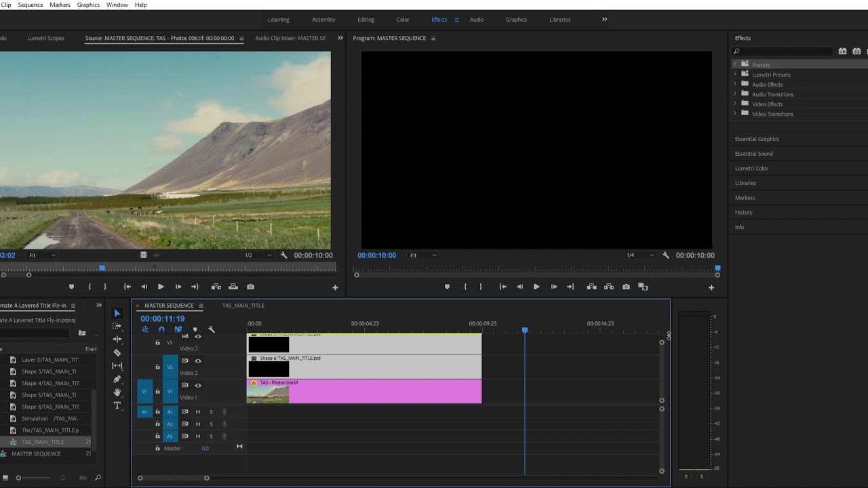This screenshot has height=488, width=868.
Task: Click the first Effects panel filter badge icon
Action: [842, 51]
